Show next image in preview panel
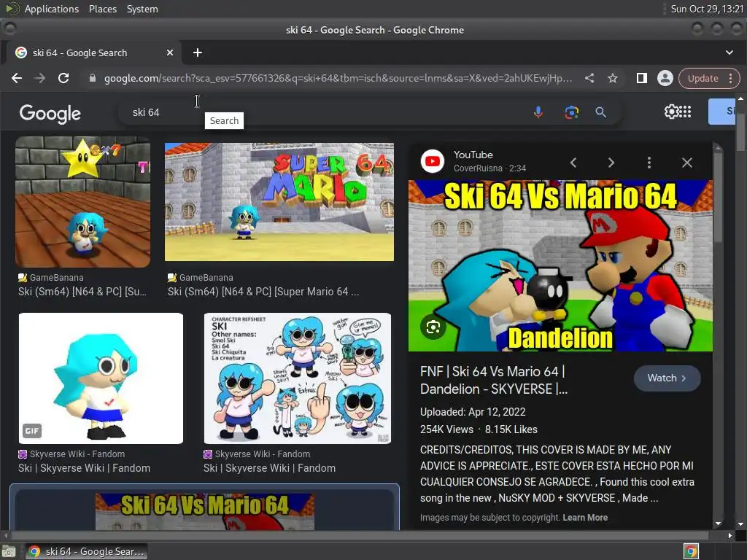Screen dimensions: 747x560 point(611,163)
